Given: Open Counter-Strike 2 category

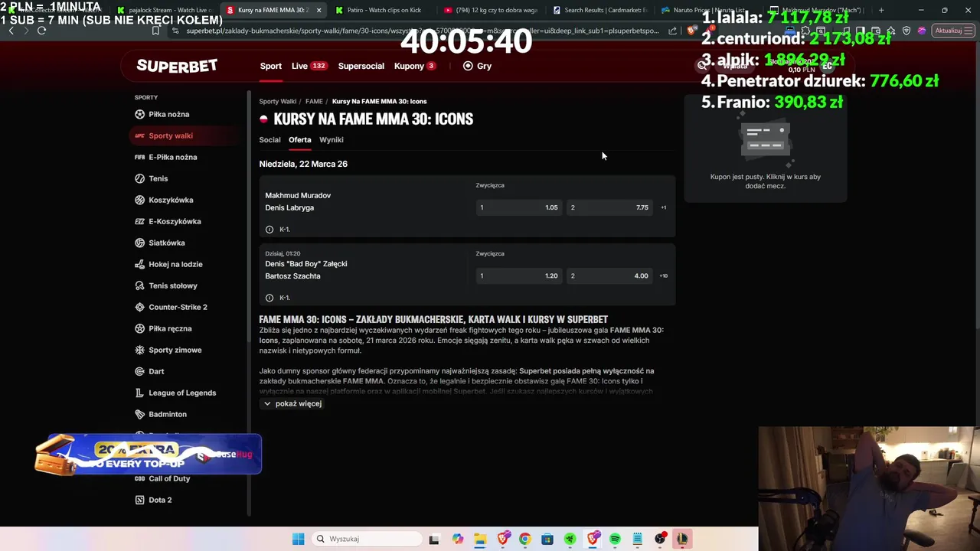Looking at the screenshot, I should click(171, 307).
